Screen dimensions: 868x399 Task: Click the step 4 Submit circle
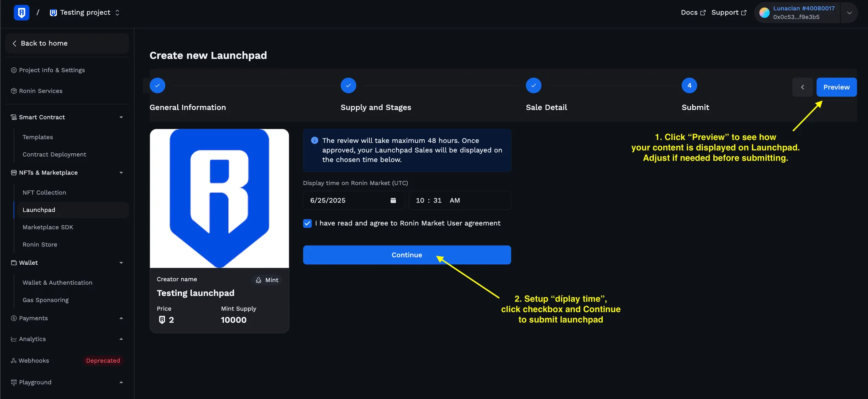[x=689, y=86]
